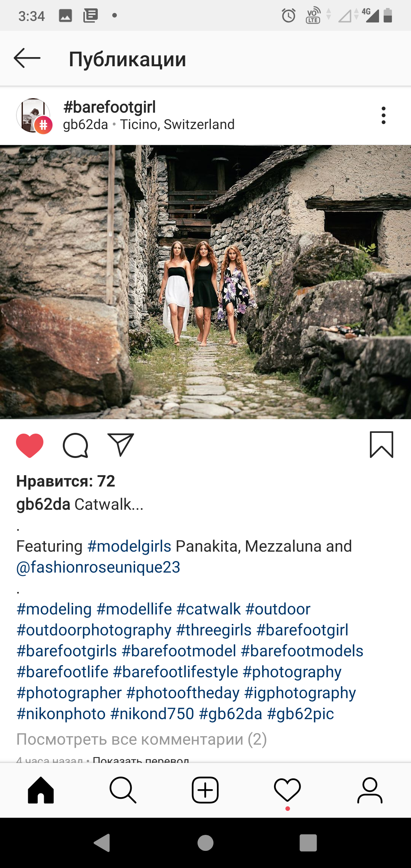Open the comment bubble icon
411x868 pixels.
coord(75,445)
